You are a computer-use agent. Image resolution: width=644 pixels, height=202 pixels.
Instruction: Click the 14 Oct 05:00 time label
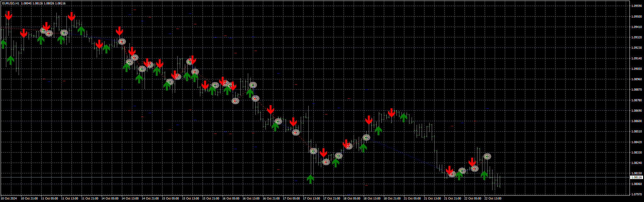(110, 199)
